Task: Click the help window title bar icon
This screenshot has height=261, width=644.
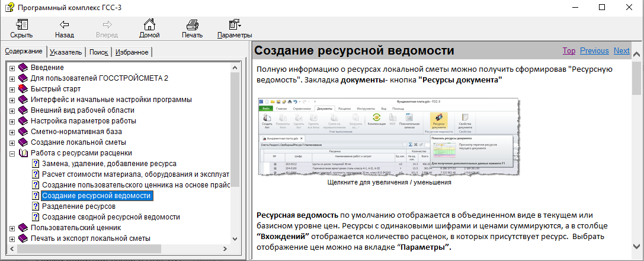Action: [x=9, y=7]
